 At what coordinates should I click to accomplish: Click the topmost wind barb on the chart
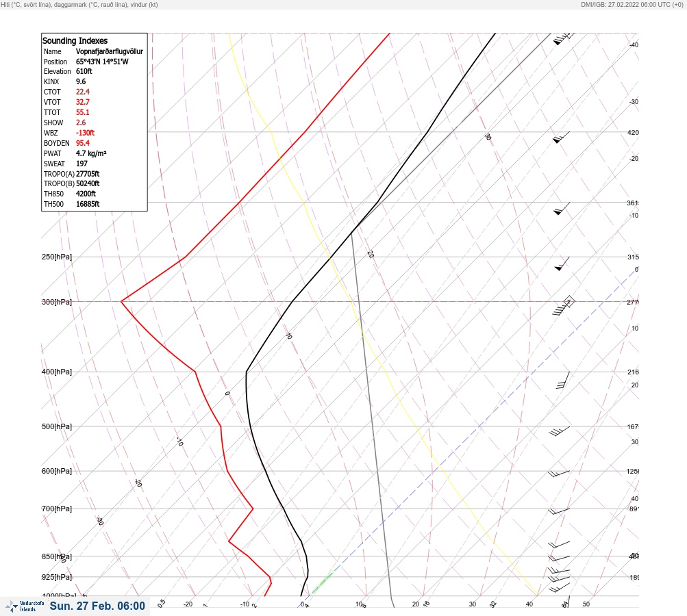coord(564,38)
